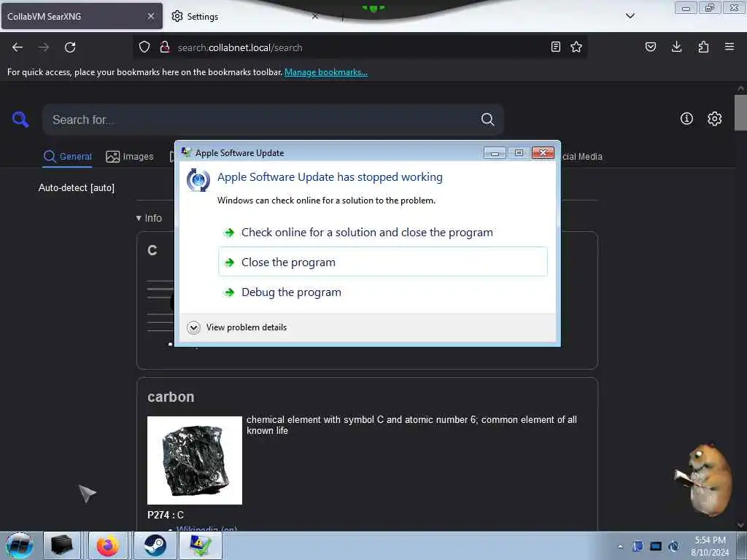The height and width of the screenshot is (560, 747).
Task: Submit search with the magnifier button
Action: click(487, 119)
